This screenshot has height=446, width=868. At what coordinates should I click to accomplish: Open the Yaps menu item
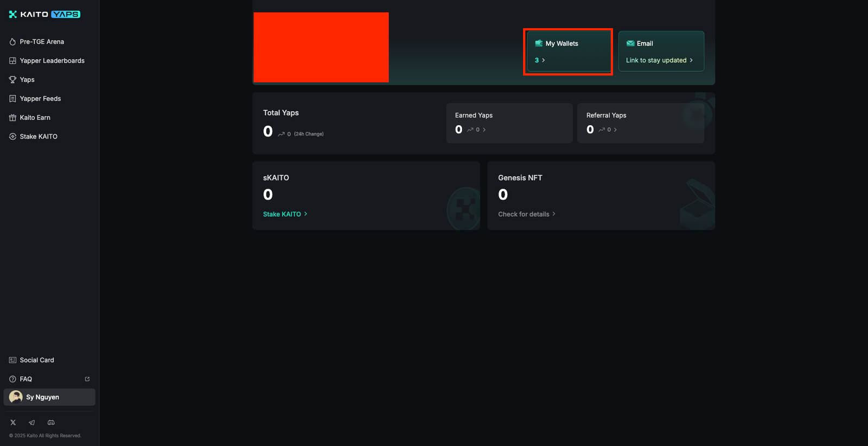27,80
